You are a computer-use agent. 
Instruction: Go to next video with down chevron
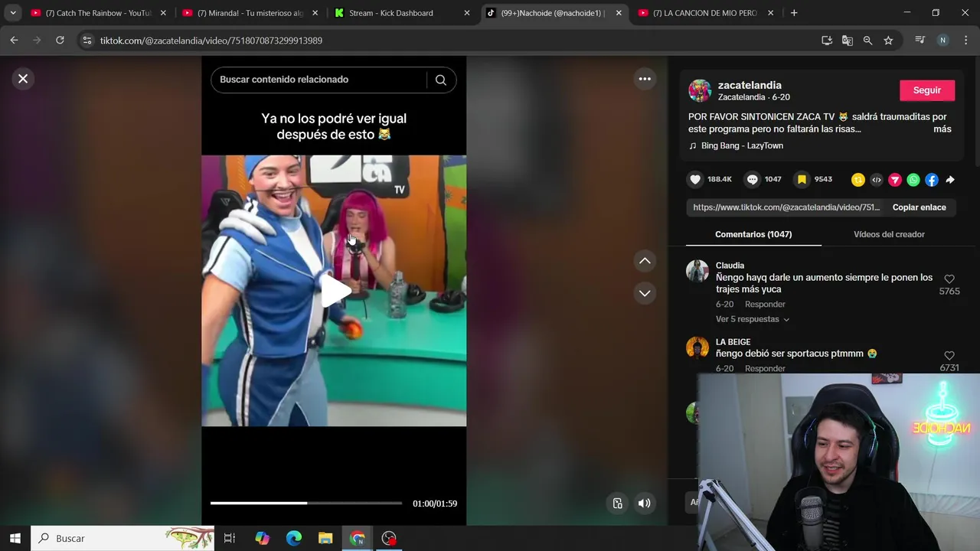click(x=645, y=293)
